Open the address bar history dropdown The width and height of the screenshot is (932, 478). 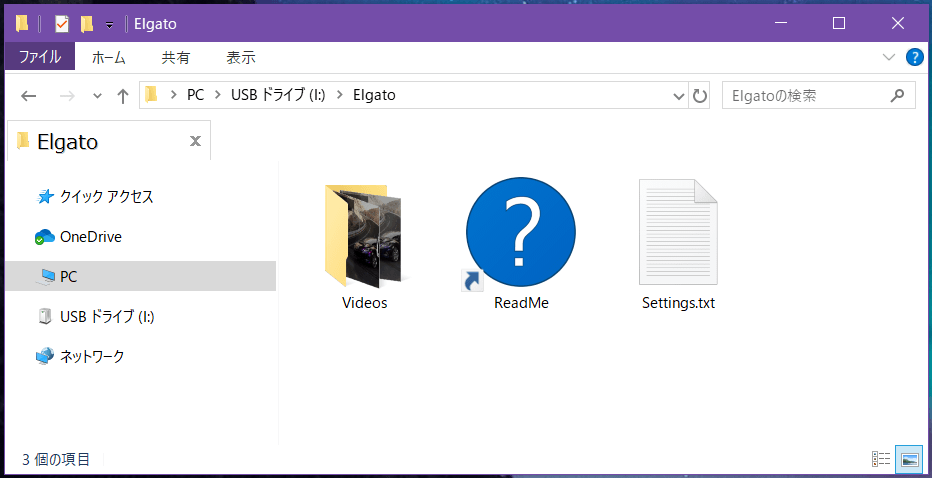[x=678, y=96]
